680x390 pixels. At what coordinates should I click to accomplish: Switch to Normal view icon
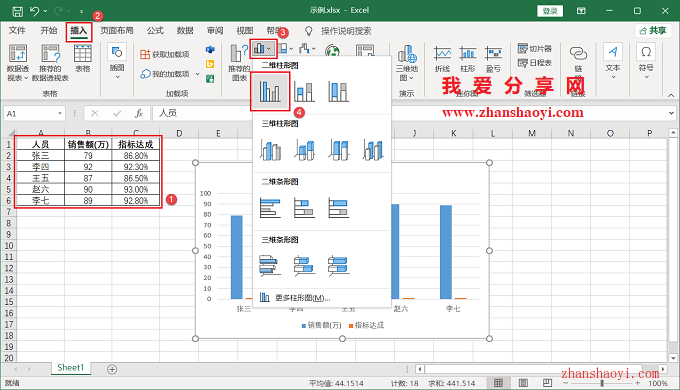pos(498,383)
